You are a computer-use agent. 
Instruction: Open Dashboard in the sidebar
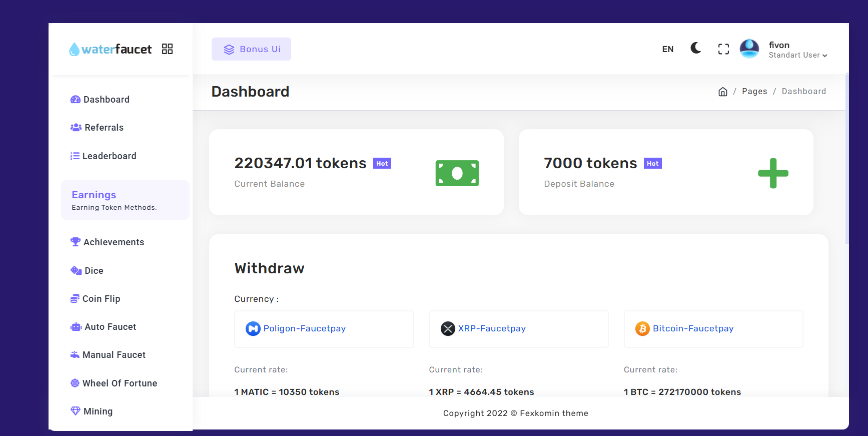point(105,100)
